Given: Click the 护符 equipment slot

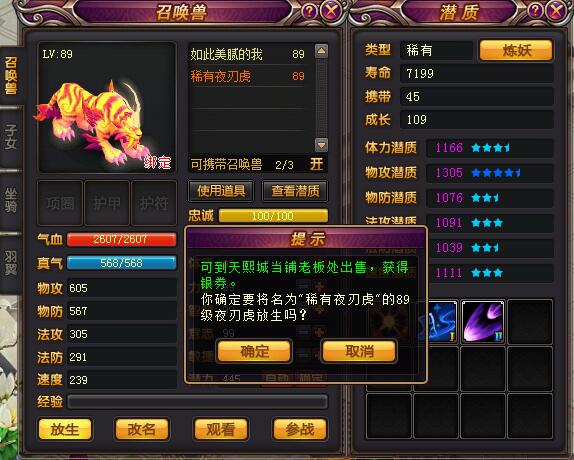Looking at the screenshot, I should pos(154,203).
